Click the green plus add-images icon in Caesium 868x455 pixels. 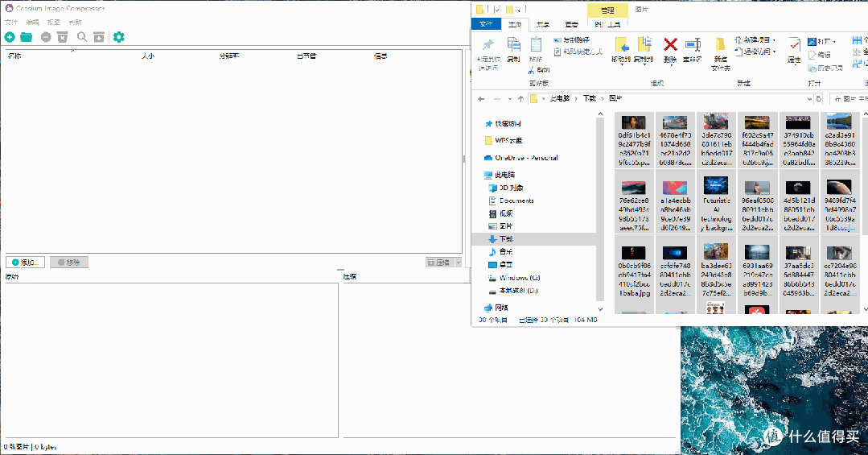click(10, 37)
